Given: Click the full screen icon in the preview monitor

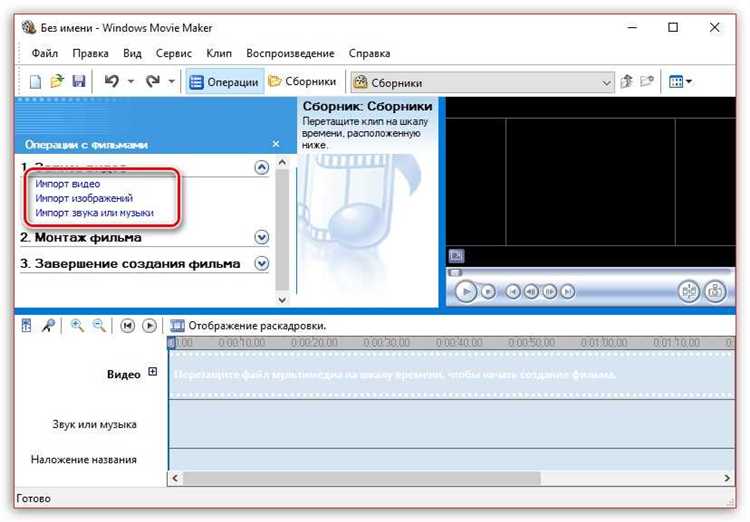Looking at the screenshot, I should [456, 256].
